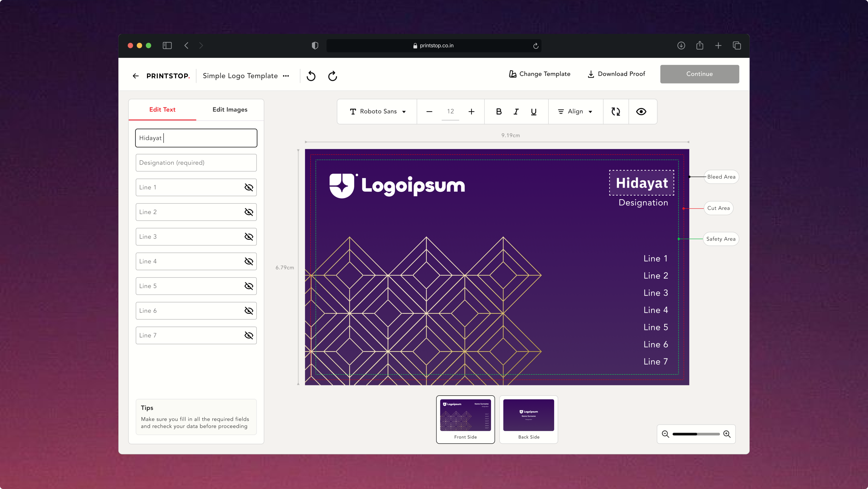This screenshot has width=868, height=489.
Task: Go back in browser history
Action: coord(186,46)
